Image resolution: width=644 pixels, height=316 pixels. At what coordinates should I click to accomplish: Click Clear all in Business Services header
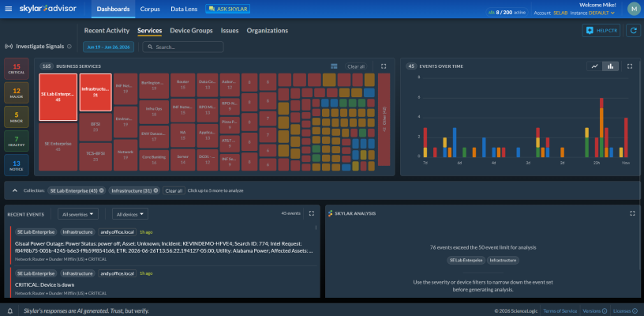coord(356,66)
